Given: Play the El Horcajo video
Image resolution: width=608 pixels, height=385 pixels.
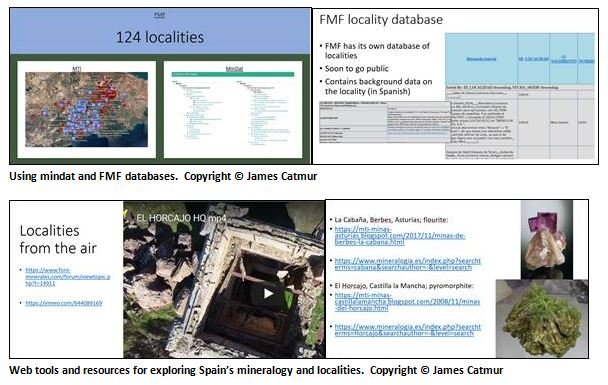Looking at the screenshot, I should [x=268, y=293].
